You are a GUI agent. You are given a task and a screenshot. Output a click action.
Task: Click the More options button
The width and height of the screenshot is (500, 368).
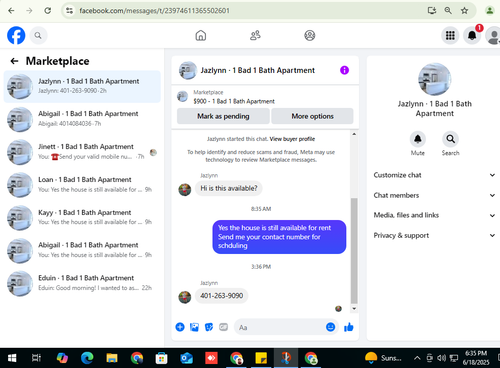click(312, 116)
